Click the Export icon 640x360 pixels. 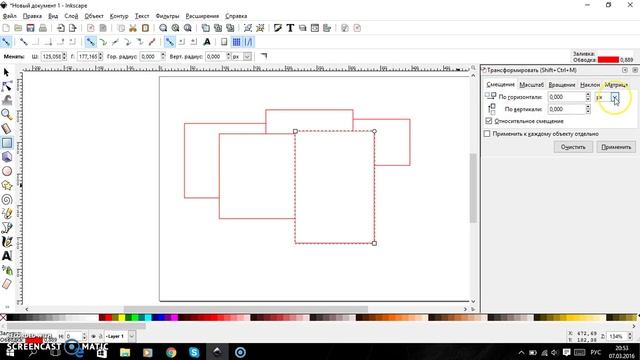(x=73, y=28)
